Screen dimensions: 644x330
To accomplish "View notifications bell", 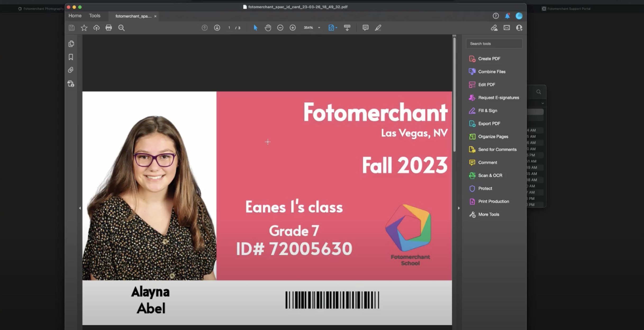I will point(507,16).
